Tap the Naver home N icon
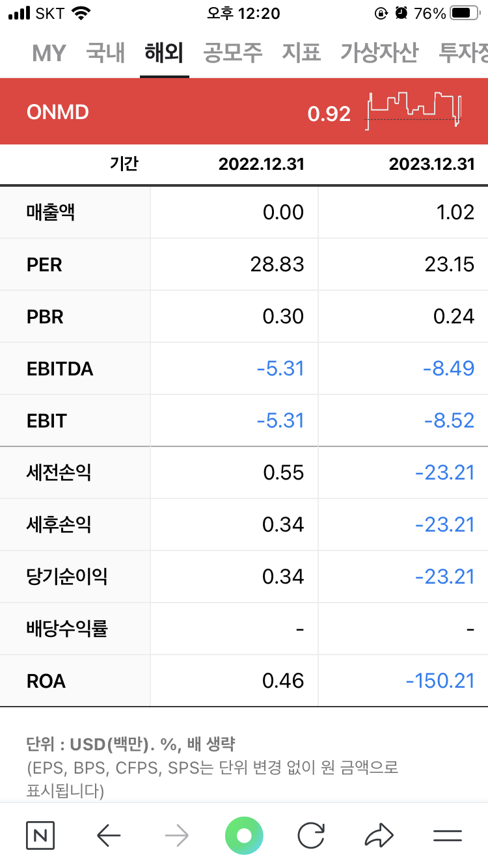This screenshot has width=488, height=868. [40, 835]
